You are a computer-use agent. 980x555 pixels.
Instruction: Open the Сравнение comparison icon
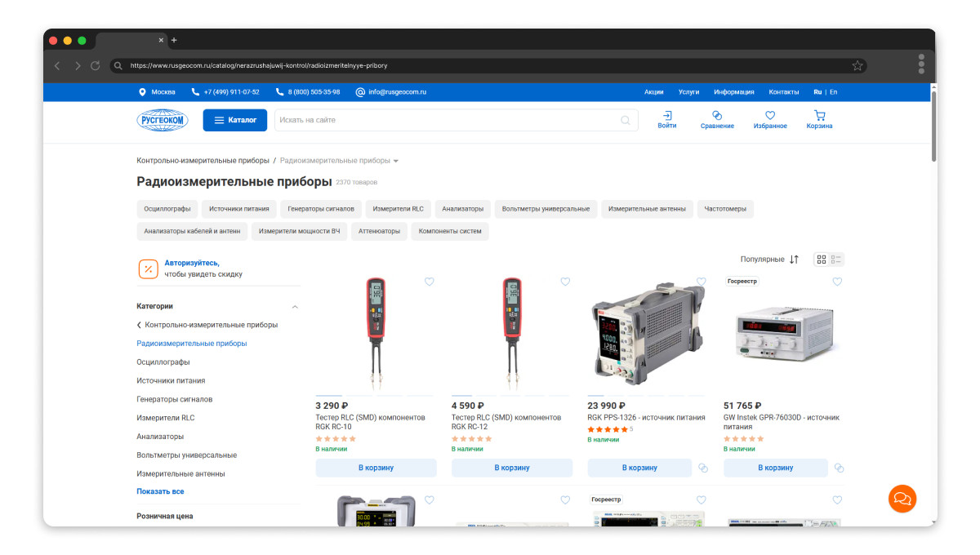717,116
